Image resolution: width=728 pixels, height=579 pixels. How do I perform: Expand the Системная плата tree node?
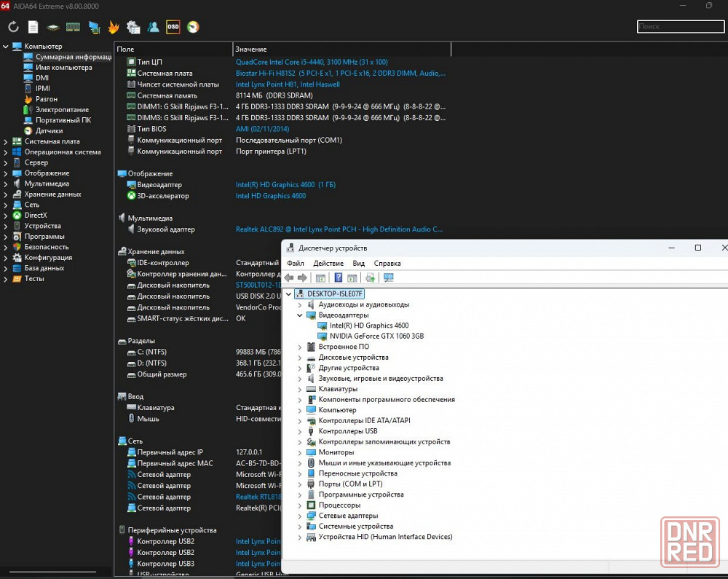(x=6, y=141)
